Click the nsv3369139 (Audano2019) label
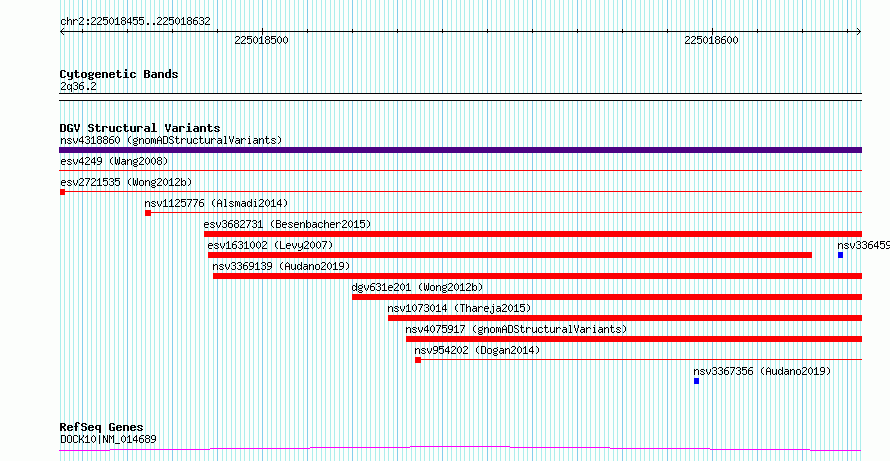The image size is (890, 461). [282, 266]
